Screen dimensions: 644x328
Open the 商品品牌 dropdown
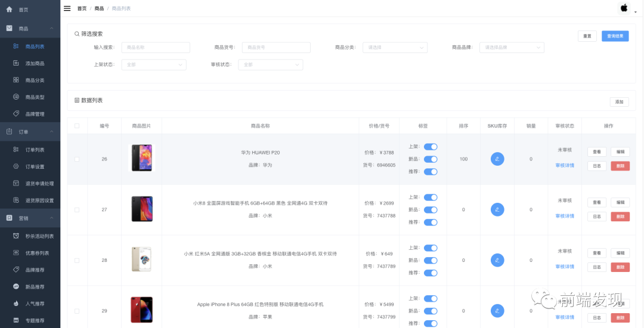click(512, 48)
